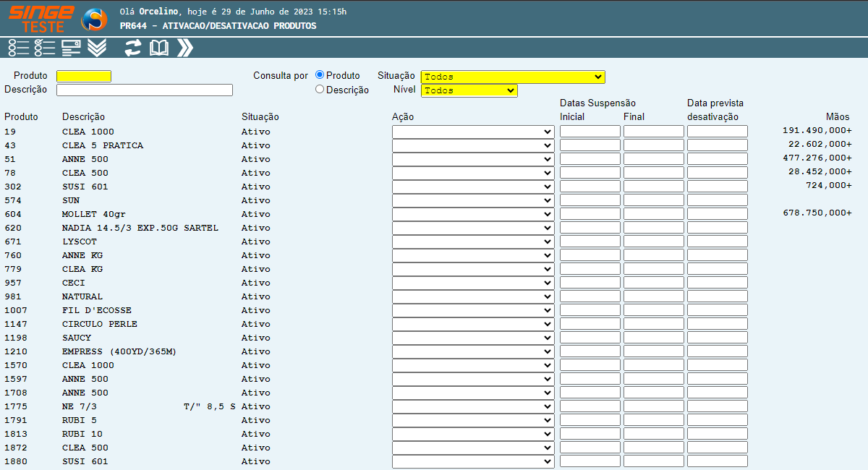Select the Produto radio under Consulta por

[x=320, y=75]
